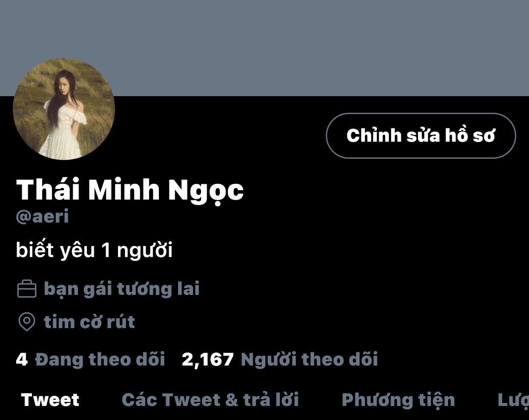Image resolution: width=529 pixels, height=420 pixels.
Task: Click the @aeri username handle
Action: (42, 217)
